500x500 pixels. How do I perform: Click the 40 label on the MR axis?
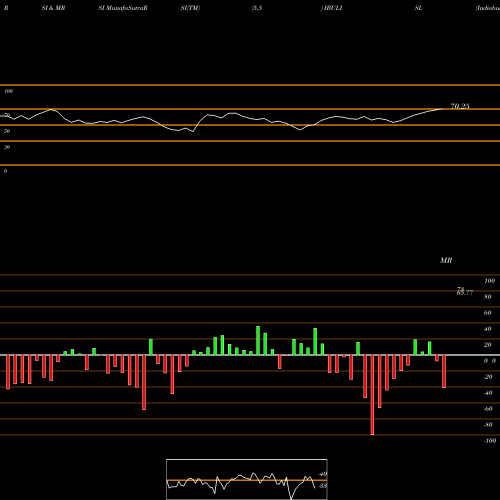[x=488, y=329]
